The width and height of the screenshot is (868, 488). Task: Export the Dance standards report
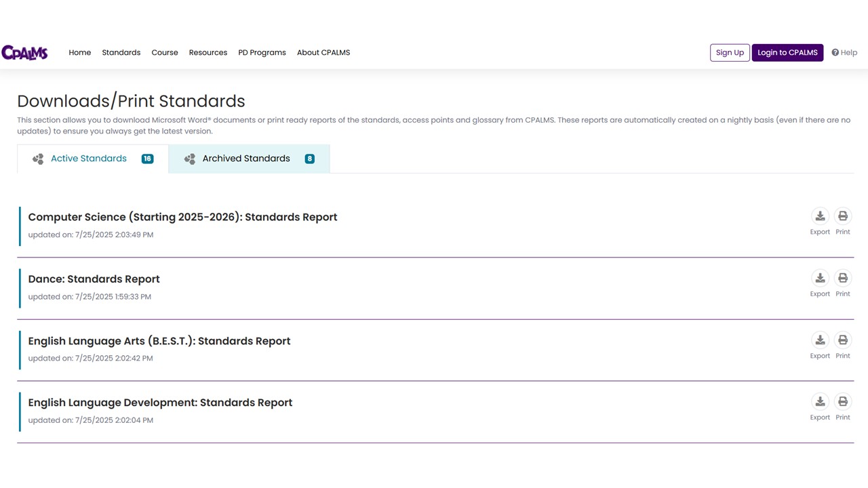tap(820, 278)
